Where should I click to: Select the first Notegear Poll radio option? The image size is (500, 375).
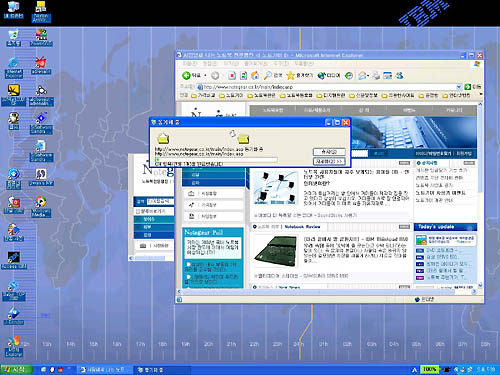[x=188, y=265]
